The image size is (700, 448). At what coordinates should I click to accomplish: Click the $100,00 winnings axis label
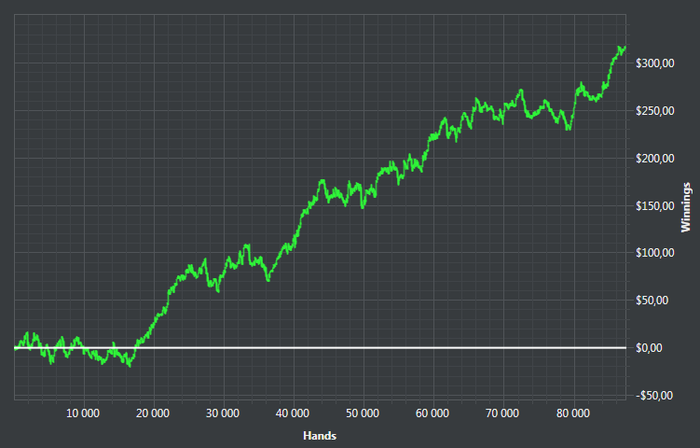[655, 253]
